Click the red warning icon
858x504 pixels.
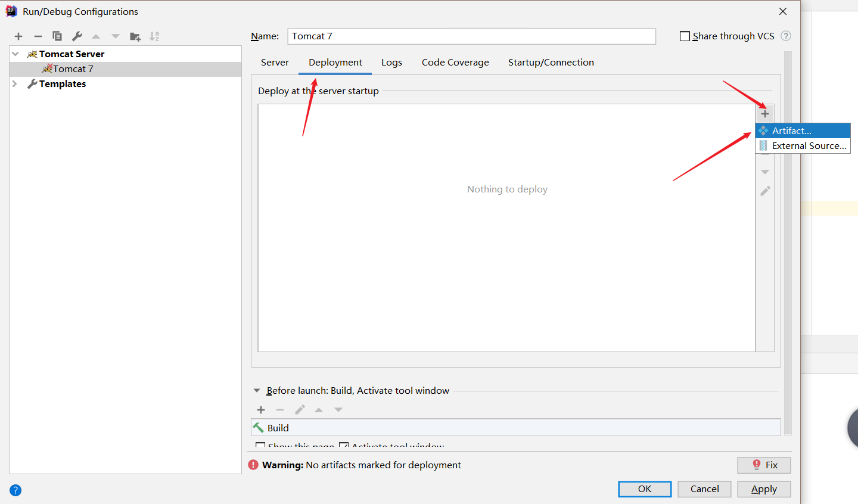253,465
